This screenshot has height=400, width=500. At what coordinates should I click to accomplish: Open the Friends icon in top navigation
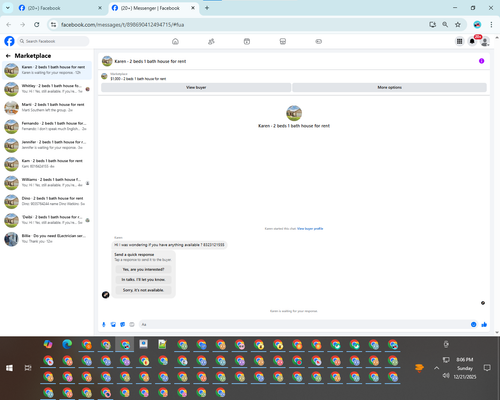[x=211, y=41]
